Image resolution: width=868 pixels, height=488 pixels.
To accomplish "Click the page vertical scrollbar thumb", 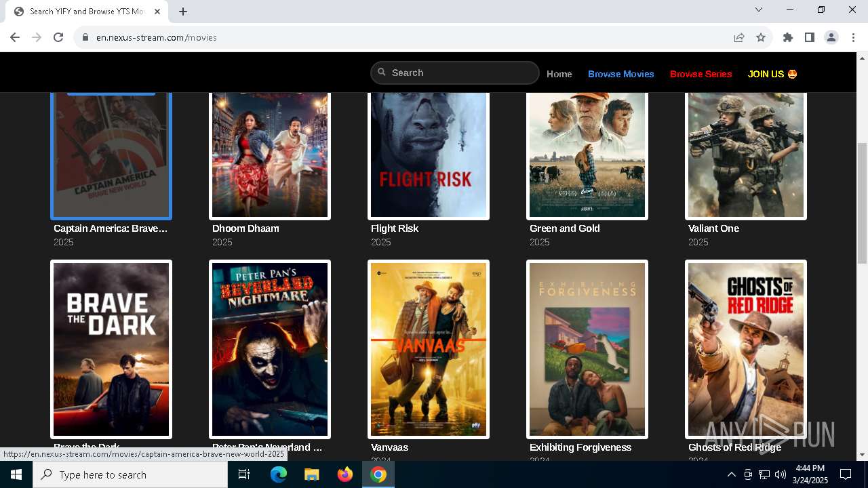I will tap(862, 203).
